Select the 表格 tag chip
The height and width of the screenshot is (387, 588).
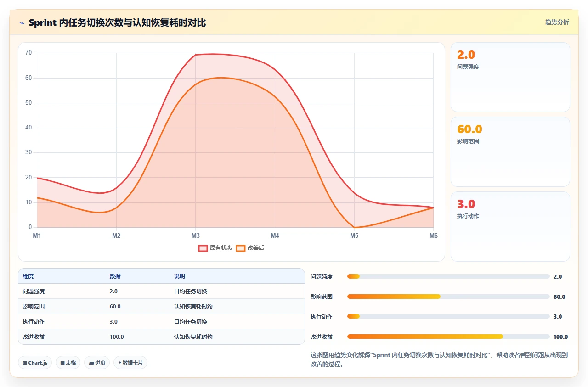coord(68,363)
